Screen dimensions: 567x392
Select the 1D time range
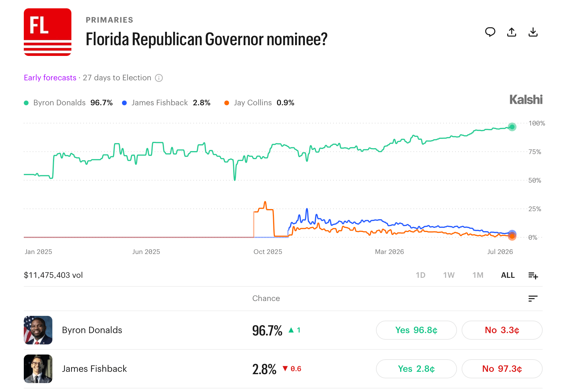[420, 275]
